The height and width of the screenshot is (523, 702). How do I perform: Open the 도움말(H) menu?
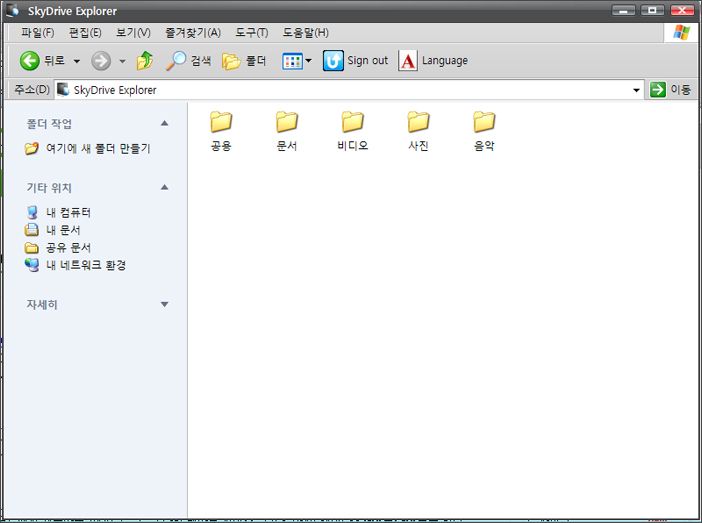tap(305, 33)
